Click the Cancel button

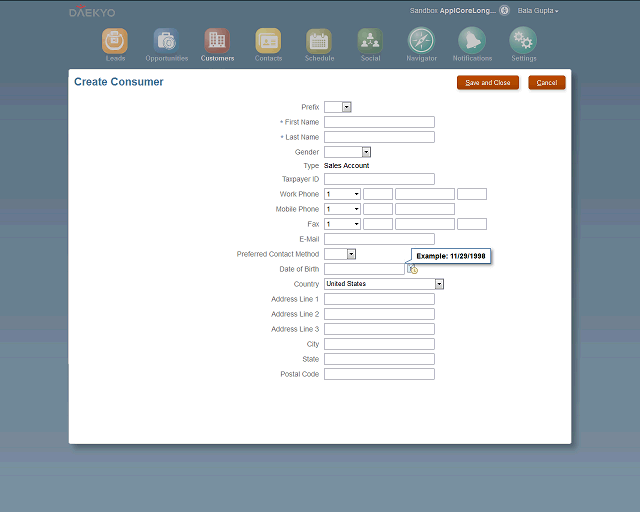tap(547, 82)
